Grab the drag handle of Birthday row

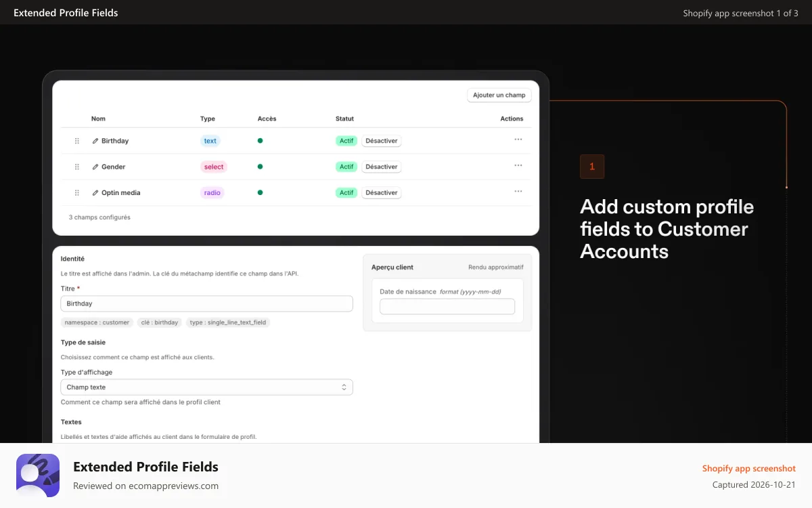click(x=77, y=141)
